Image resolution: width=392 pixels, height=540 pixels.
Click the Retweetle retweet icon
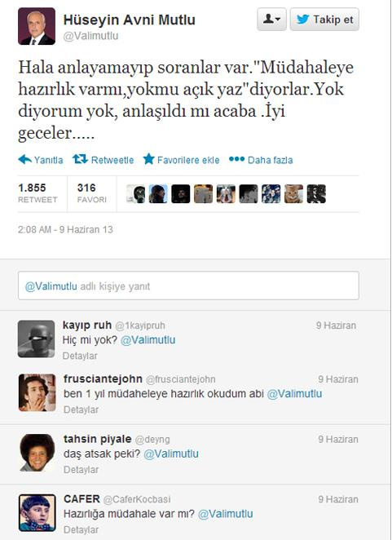[80, 159]
